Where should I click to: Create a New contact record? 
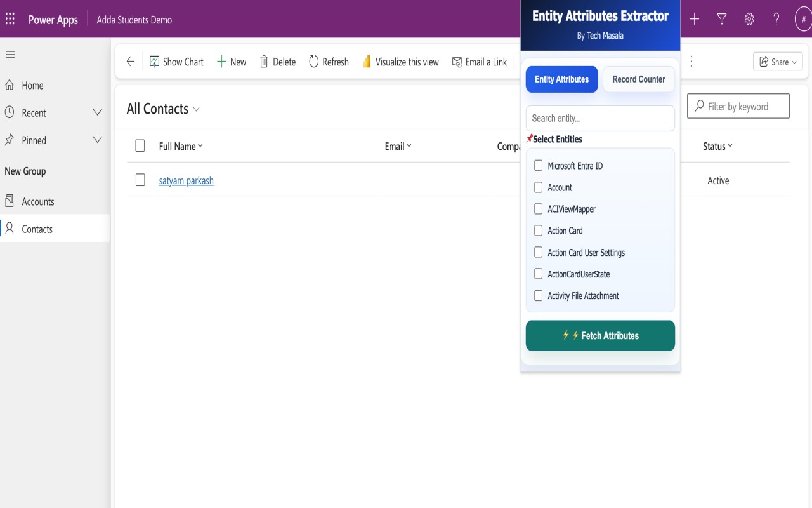pyautogui.click(x=232, y=62)
